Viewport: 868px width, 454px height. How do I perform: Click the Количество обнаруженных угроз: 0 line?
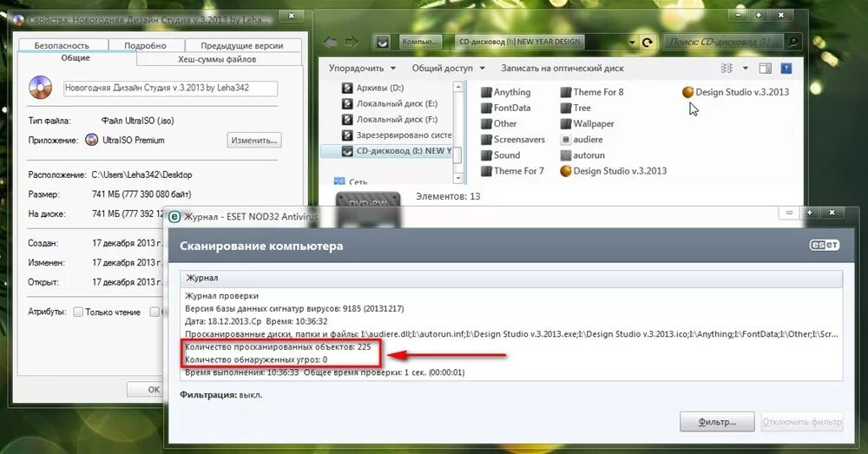point(256,359)
